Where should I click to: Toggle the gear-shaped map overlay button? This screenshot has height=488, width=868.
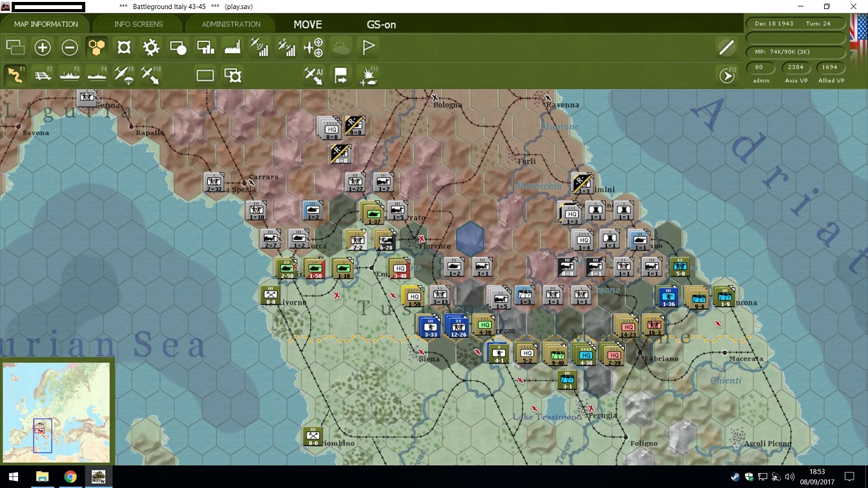click(x=151, y=47)
